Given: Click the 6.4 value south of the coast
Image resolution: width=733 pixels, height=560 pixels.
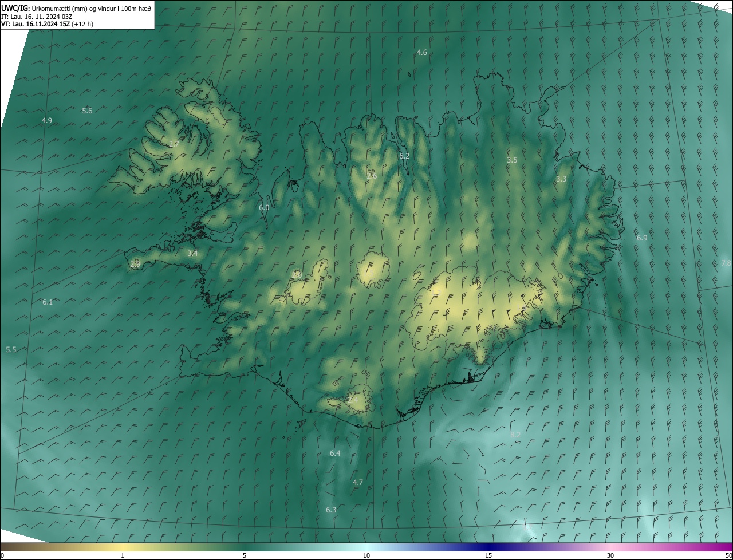Looking at the screenshot, I should [x=335, y=453].
